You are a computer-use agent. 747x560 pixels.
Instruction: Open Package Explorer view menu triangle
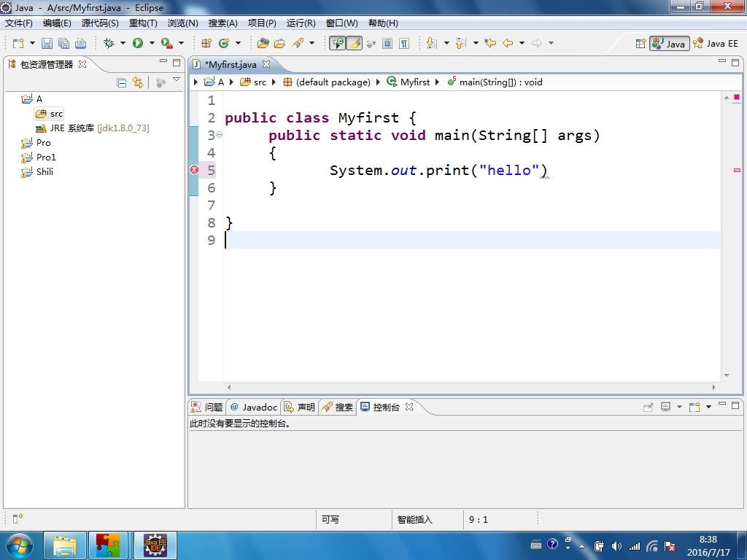click(177, 79)
